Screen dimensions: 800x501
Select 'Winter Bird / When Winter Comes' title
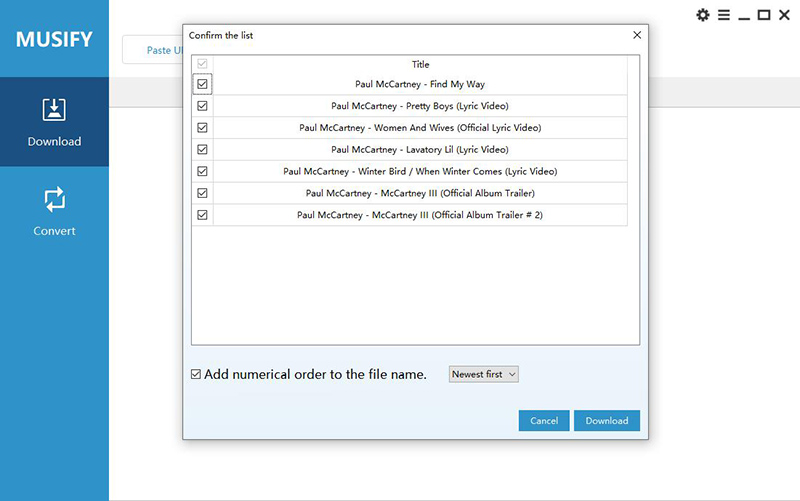point(420,171)
